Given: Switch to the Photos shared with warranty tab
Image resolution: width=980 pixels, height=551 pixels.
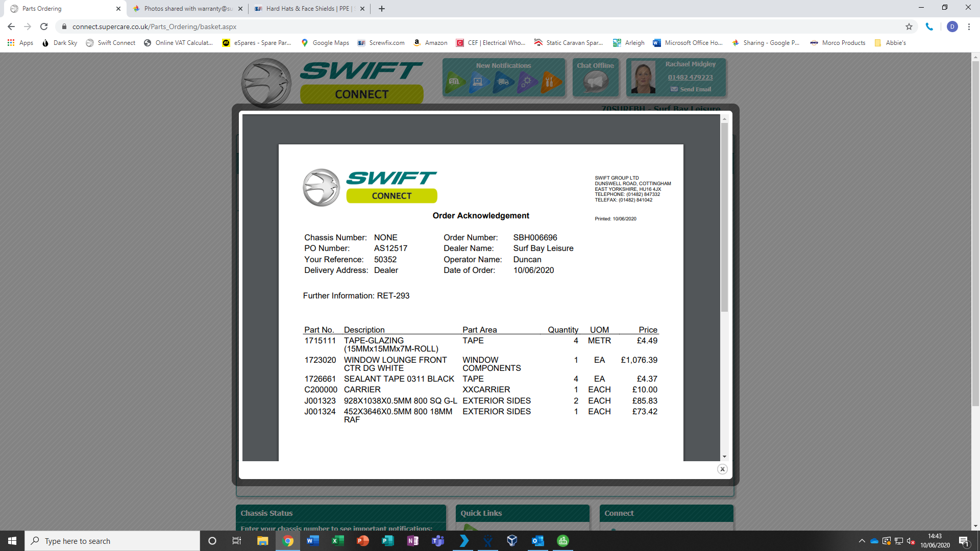Looking at the screenshot, I should (188, 9).
